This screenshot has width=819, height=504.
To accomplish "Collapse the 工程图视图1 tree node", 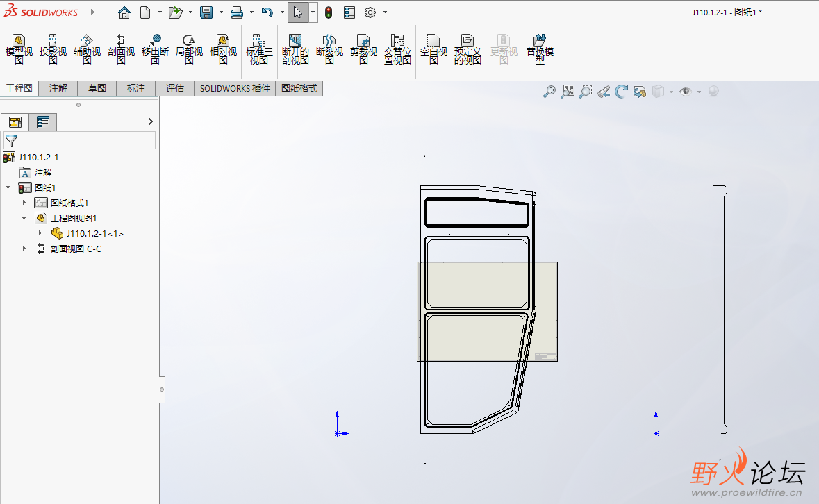I will (x=24, y=218).
